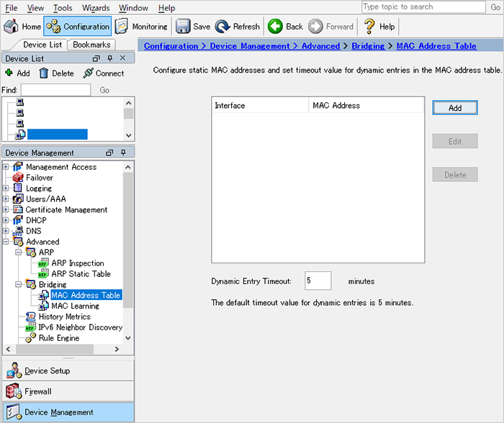Click the Dynamic Entry Timeout field

point(318,281)
